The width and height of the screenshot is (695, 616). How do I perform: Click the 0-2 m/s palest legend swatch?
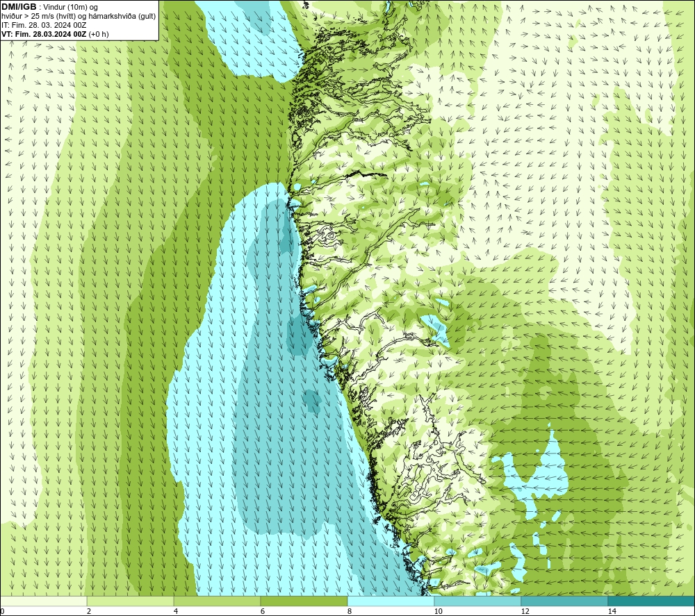tap(43, 601)
